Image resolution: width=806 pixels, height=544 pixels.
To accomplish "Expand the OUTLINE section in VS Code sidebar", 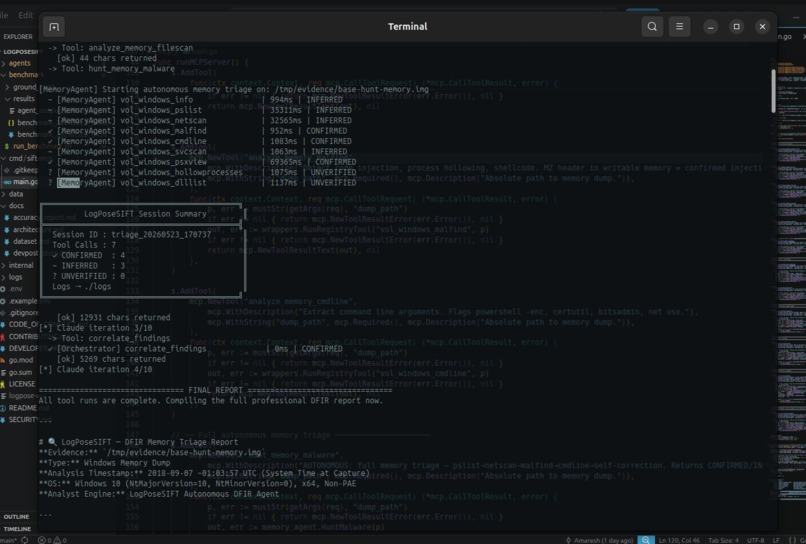I will pos(16,517).
